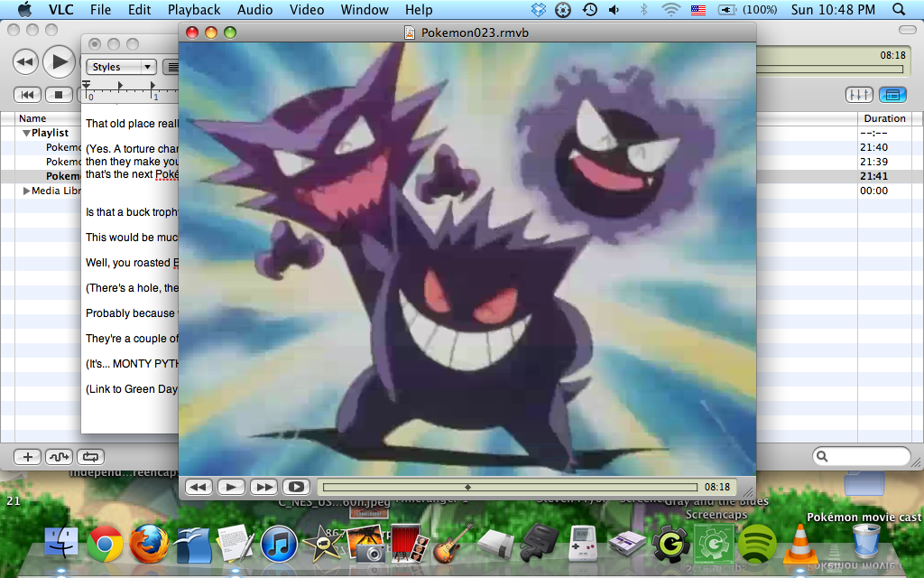Open iTunes from the dock

[278, 543]
